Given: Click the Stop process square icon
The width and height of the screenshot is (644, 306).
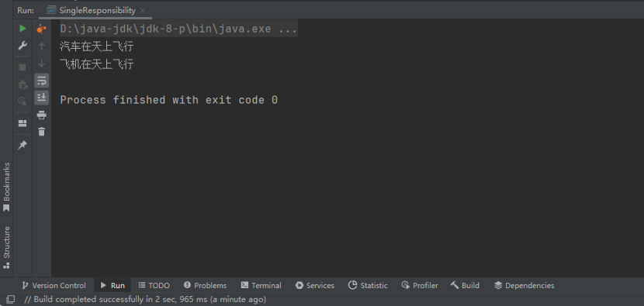Looking at the screenshot, I should tap(23, 67).
